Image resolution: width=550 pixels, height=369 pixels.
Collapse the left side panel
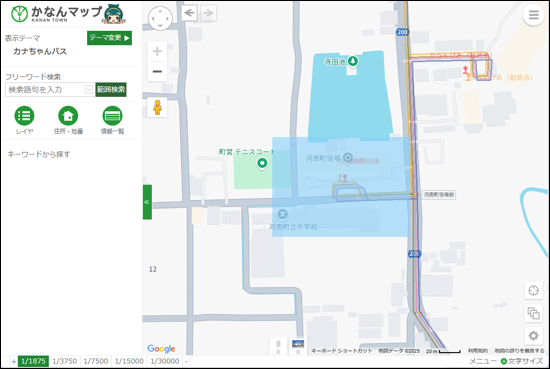147,202
